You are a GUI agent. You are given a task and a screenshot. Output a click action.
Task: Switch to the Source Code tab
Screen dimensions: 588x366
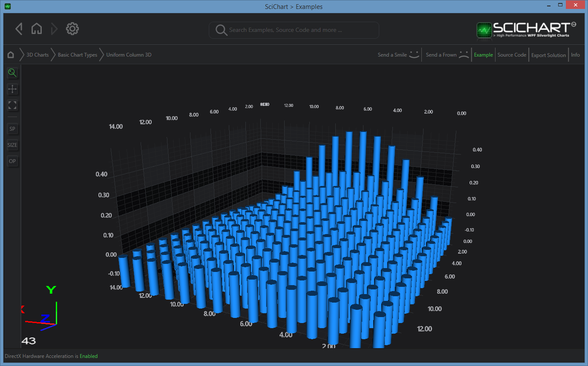(x=512, y=55)
